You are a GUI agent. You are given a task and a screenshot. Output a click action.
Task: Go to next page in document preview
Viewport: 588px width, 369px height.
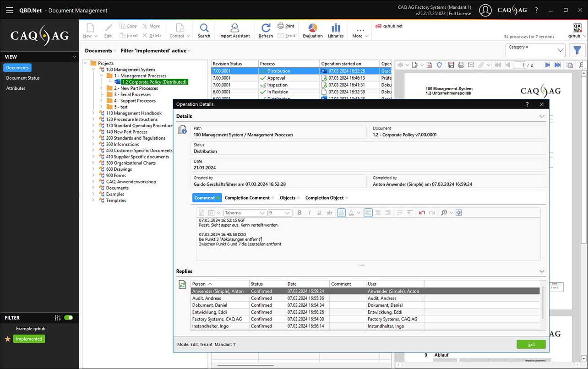click(x=547, y=65)
